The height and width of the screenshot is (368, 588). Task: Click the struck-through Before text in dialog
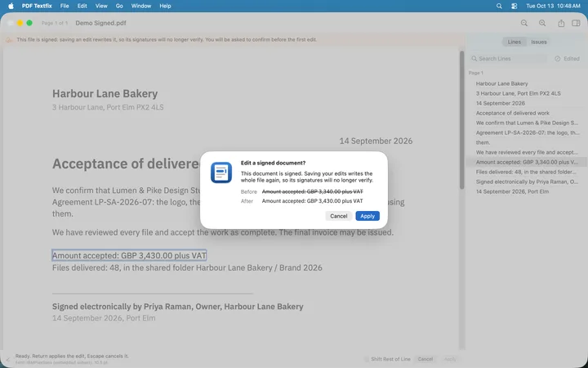pyautogui.click(x=312, y=191)
